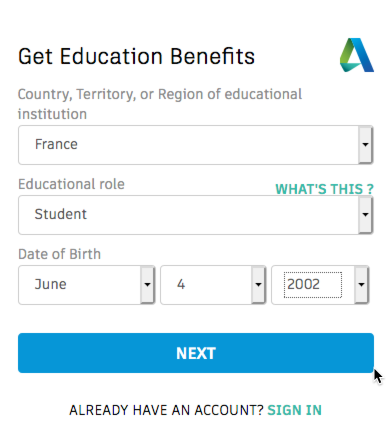Select the focused 2002 year value
This screenshot has height=429, width=386.
coord(313,285)
